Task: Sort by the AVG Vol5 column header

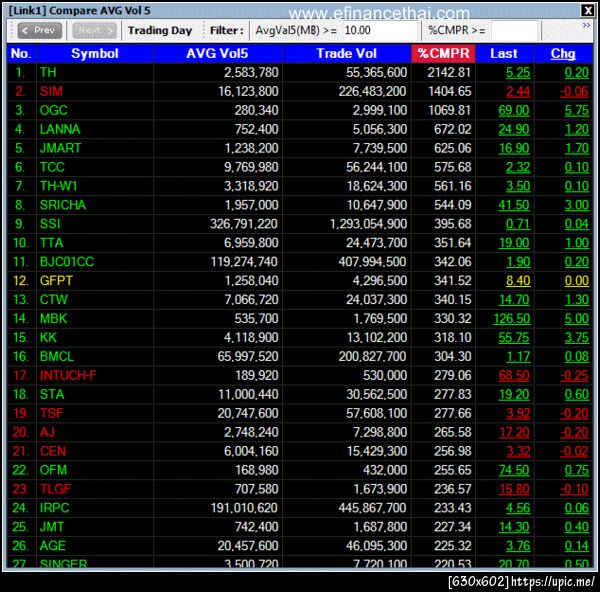Action: click(x=217, y=54)
